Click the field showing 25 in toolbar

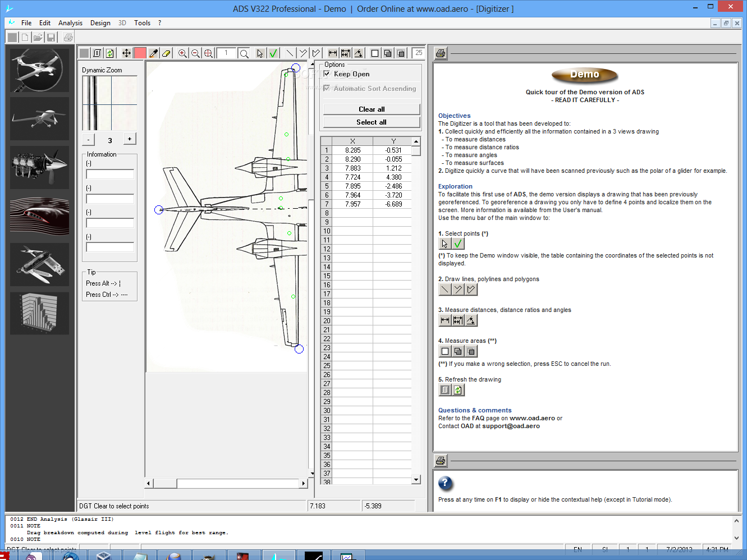[x=419, y=53]
